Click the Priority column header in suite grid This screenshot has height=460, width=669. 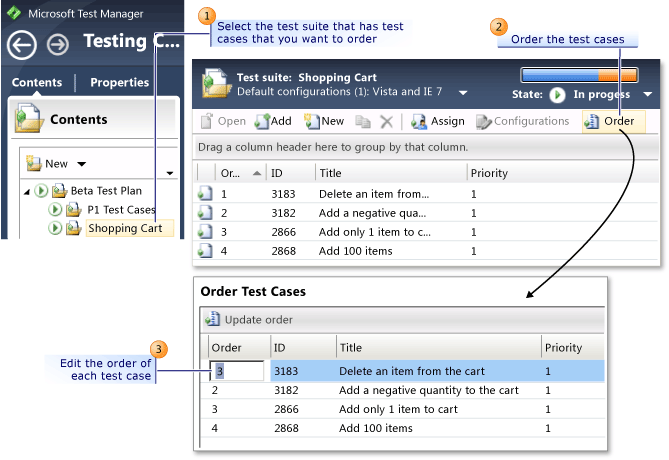tap(562, 173)
